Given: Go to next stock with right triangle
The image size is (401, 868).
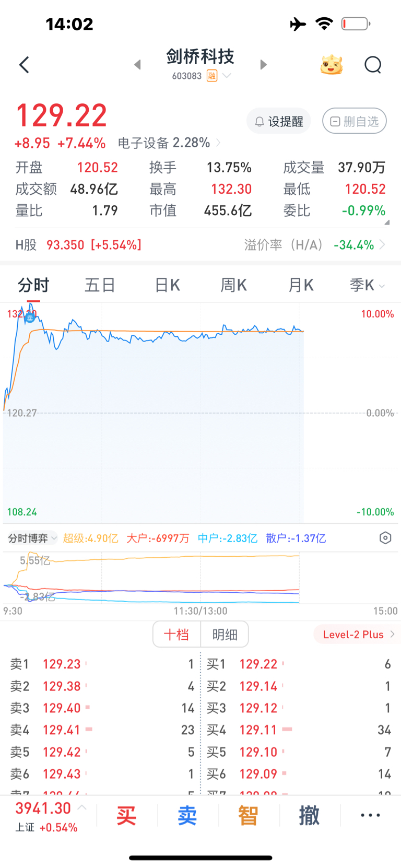Looking at the screenshot, I should pyautogui.click(x=263, y=65).
